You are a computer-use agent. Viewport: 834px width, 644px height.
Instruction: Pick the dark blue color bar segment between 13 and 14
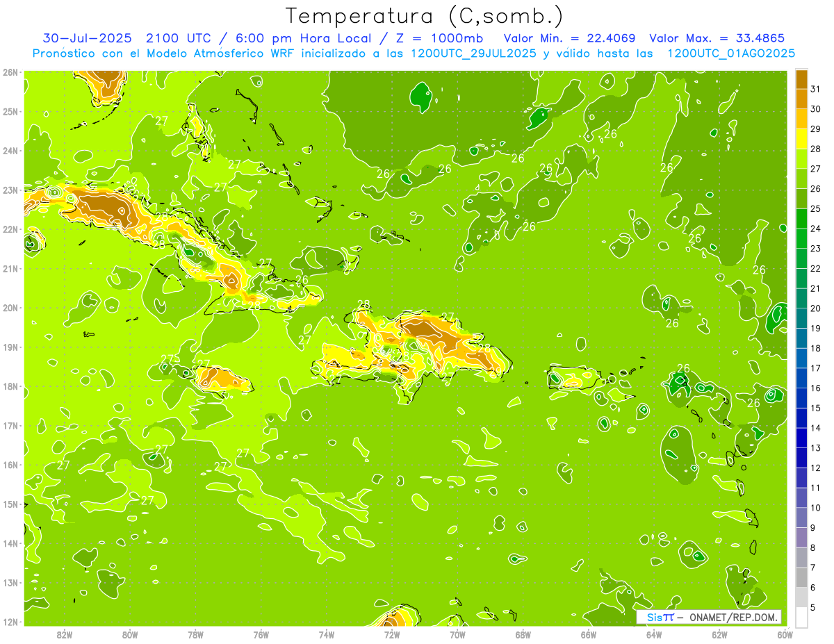point(801,438)
